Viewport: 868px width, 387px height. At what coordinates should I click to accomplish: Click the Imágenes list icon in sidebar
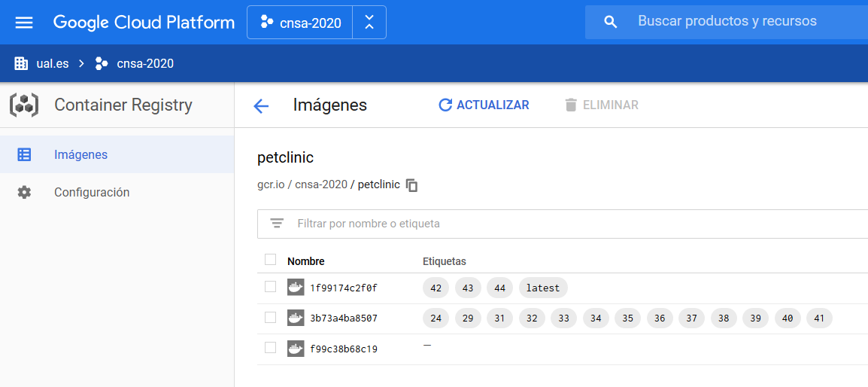click(x=24, y=154)
